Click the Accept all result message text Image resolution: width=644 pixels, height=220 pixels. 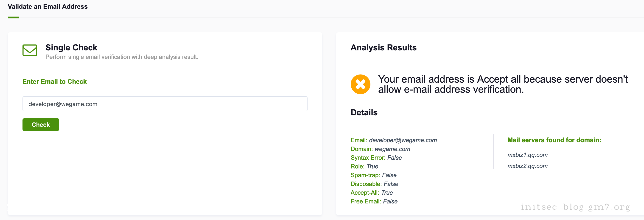pos(502,84)
